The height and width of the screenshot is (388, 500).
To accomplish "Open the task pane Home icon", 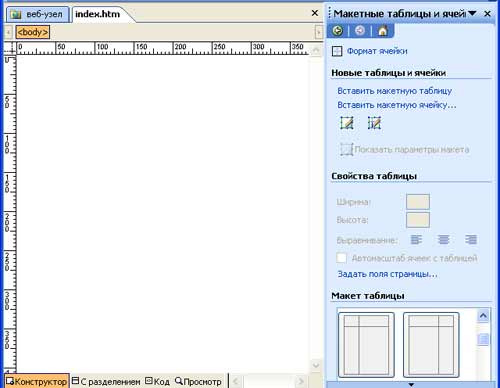I will [x=383, y=31].
